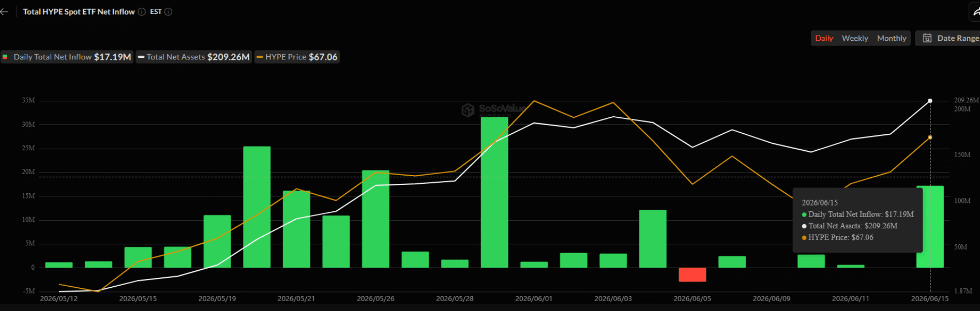Select the Daily tab
980x311 pixels.
(824, 38)
